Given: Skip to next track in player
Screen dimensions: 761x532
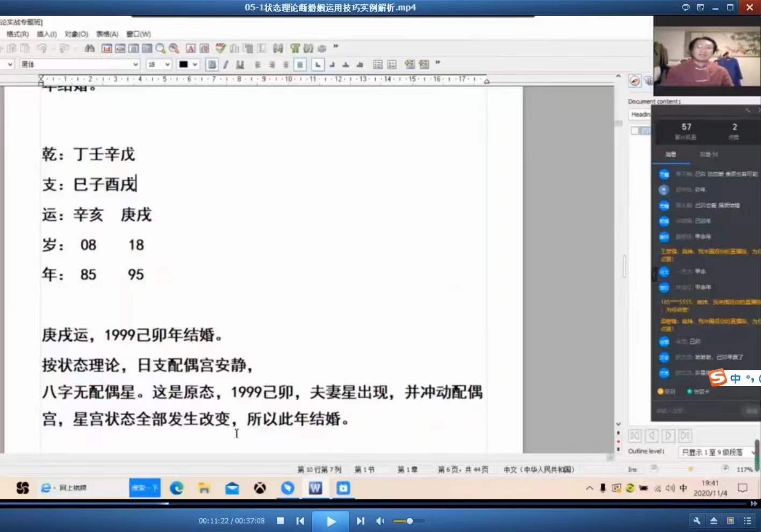Looking at the screenshot, I should pyautogui.click(x=360, y=521).
